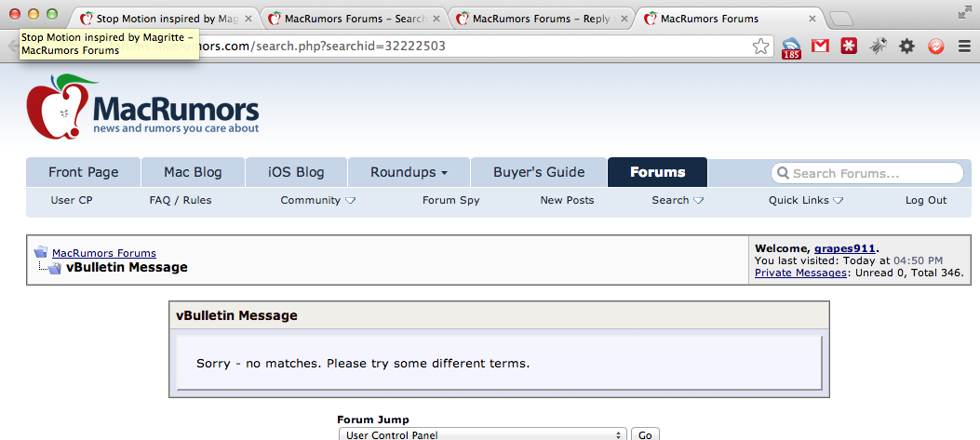The width and height of the screenshot is (980, 440).
Task: Open User CP link
Action: [72, 201]
